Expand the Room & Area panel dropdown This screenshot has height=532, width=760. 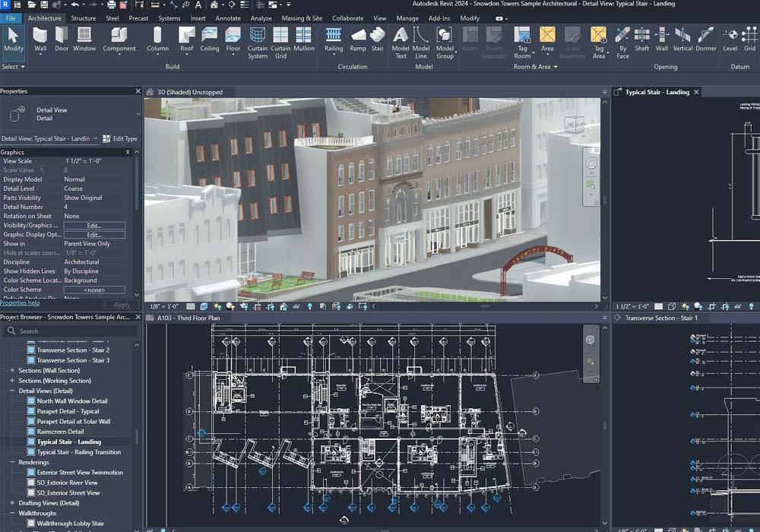point(536,66)
